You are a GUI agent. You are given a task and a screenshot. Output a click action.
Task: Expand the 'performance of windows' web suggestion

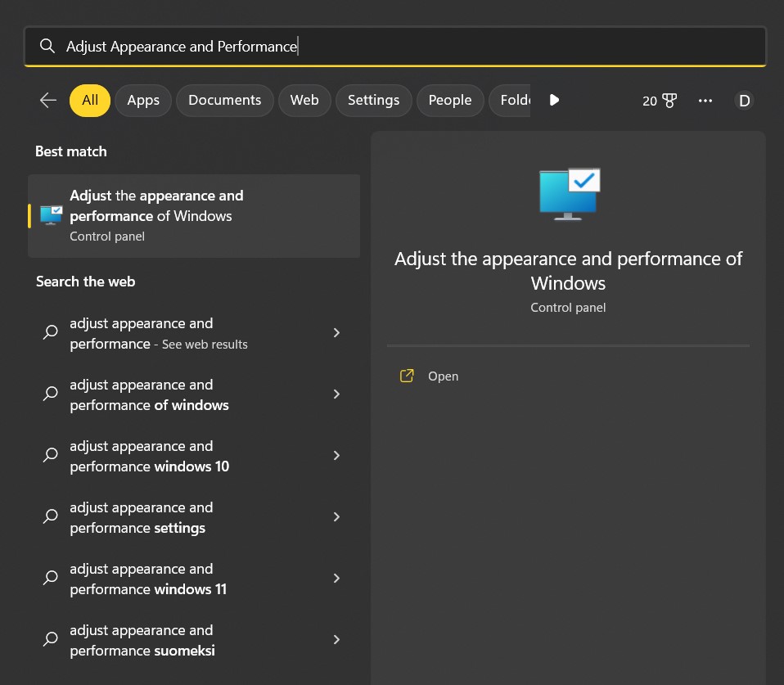click(x=336, y=394)
